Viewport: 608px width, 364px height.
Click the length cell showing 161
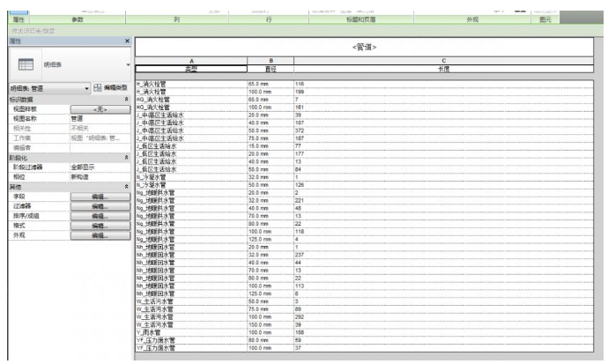443,108
